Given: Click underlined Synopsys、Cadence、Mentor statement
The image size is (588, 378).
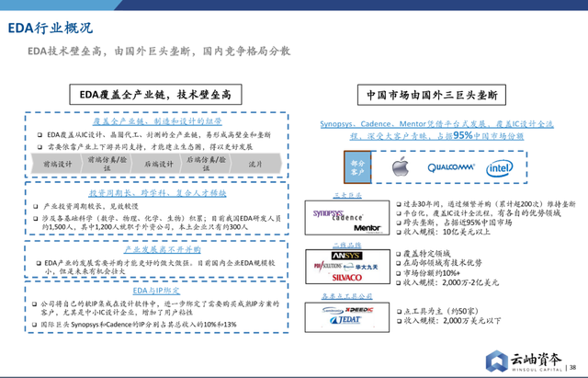Looking at the screenshot, I should coord(437,130).
